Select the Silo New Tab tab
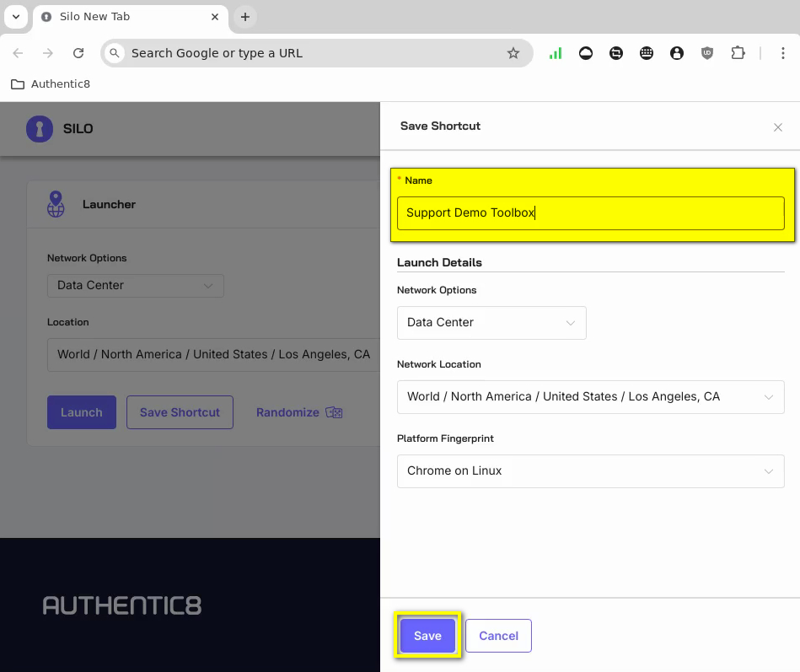 click(x=130, y=17)
